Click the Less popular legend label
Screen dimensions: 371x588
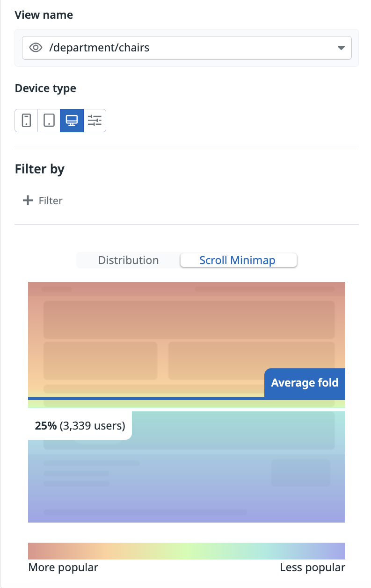click(x=312, y=567)
